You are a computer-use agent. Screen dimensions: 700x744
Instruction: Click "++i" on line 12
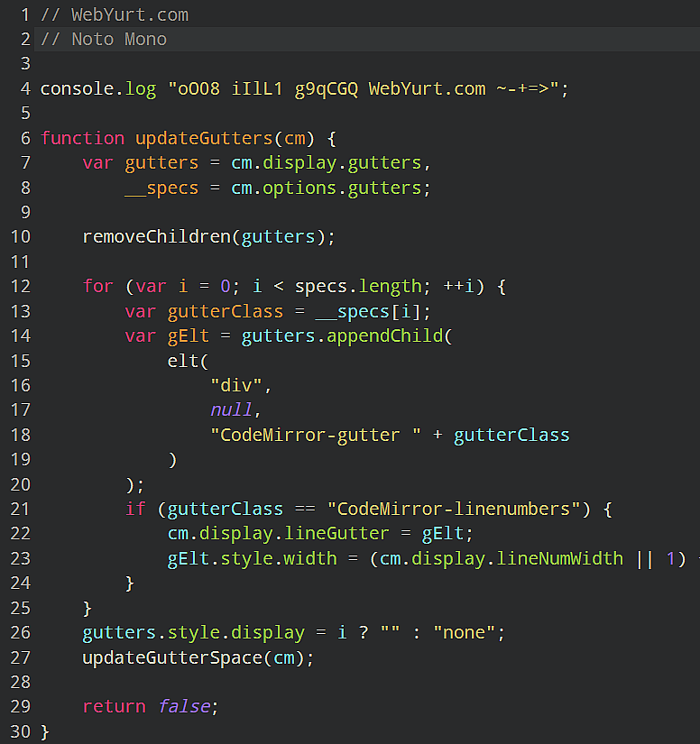click(x=458, y=286)
